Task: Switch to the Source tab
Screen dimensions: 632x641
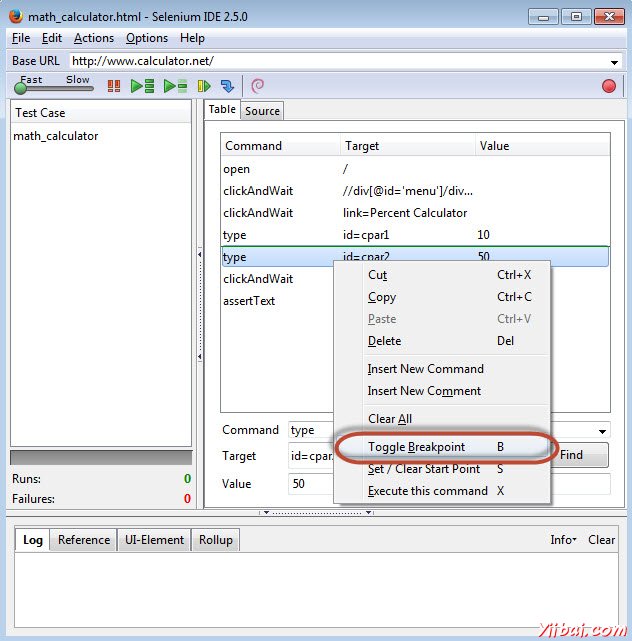Action: point(262,111)
